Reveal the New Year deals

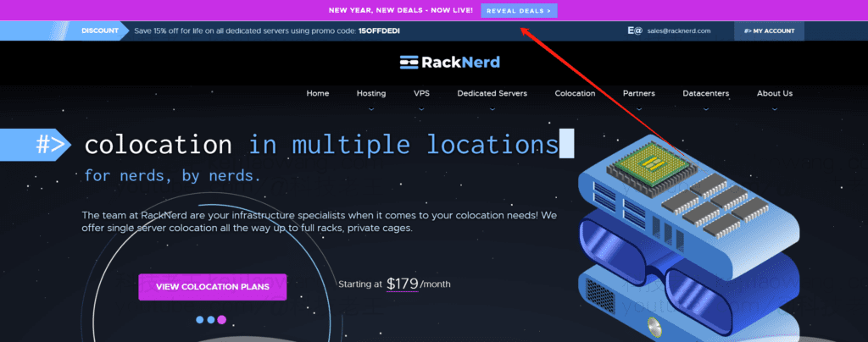(519, 10)
